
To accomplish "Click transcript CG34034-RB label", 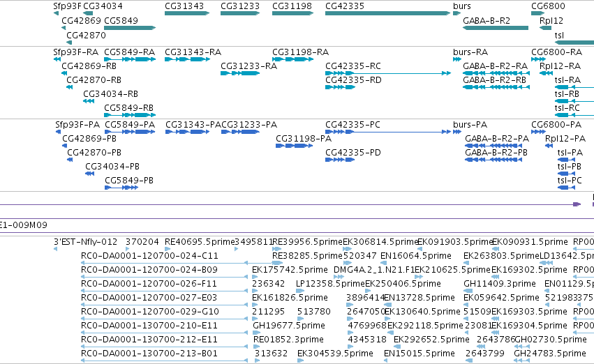I will 110,94.
